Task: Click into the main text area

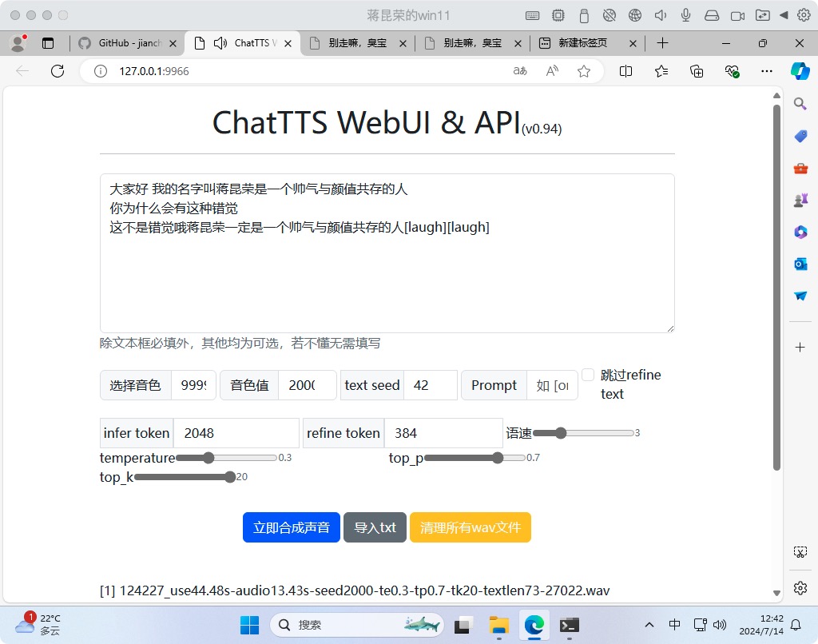Action: click(x=387, y=253)
